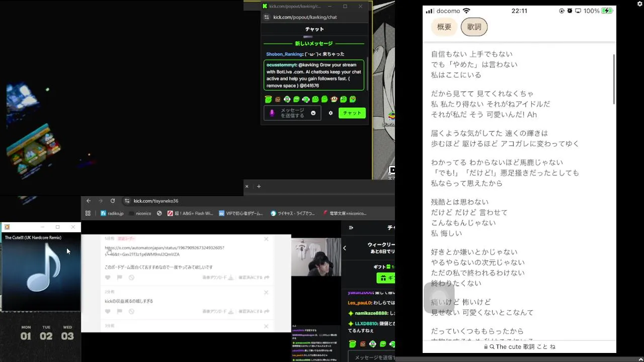Click streamer webcam thumbnail in Kick page

coord(316,257)
